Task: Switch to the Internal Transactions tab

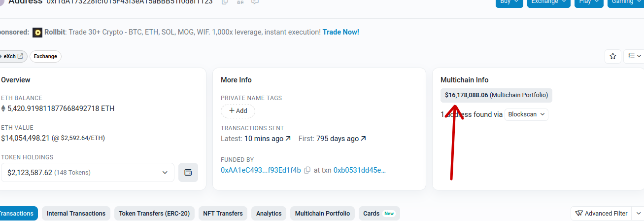Action: coord(76,214)
